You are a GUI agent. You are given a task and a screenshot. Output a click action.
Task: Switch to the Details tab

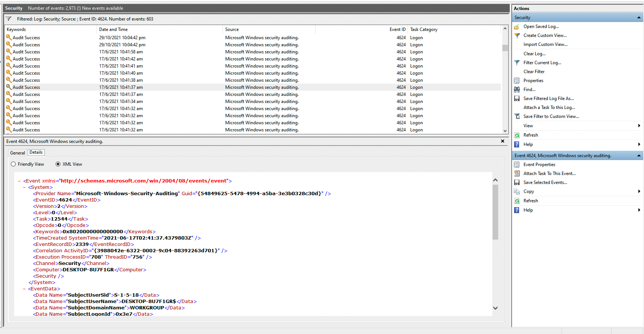click(36, 152)
